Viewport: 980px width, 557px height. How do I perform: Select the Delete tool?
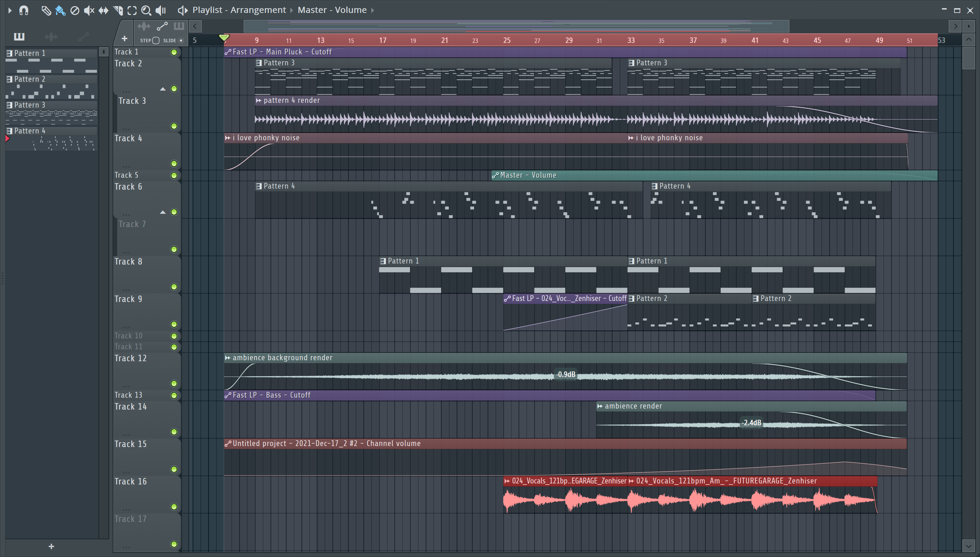75,10
